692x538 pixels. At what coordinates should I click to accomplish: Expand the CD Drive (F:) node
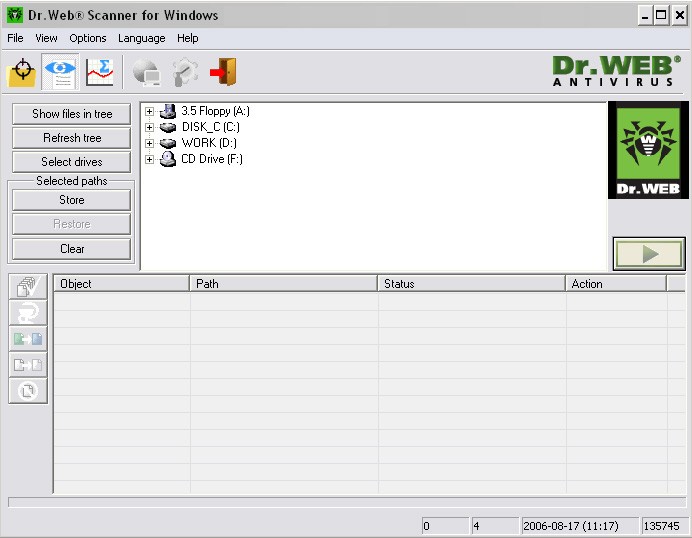point(149,159)
